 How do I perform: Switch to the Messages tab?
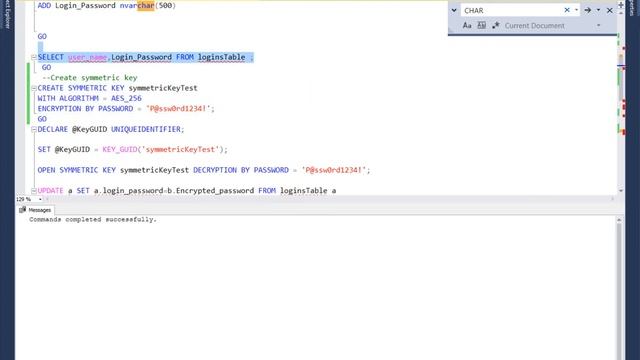(35, 210)
